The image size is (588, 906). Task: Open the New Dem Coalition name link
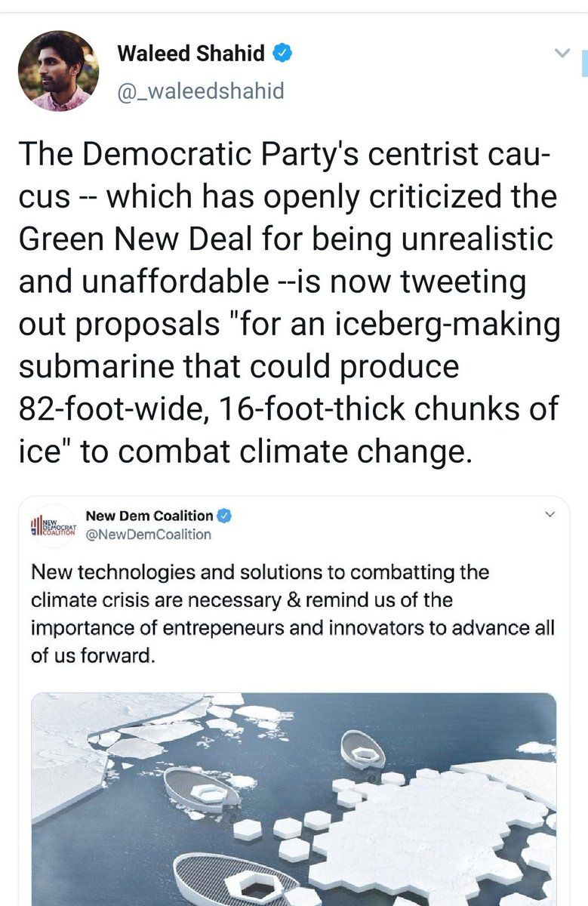(149, 516)
